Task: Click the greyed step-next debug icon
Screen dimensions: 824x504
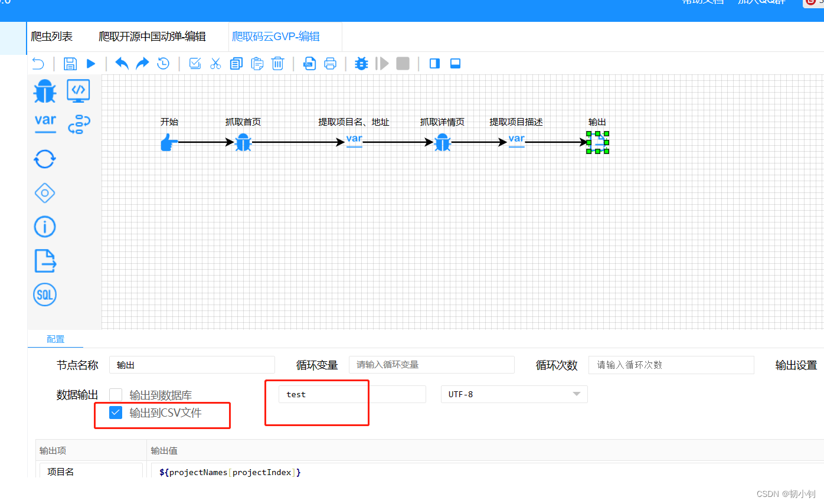Action: [x=382, y=64]
